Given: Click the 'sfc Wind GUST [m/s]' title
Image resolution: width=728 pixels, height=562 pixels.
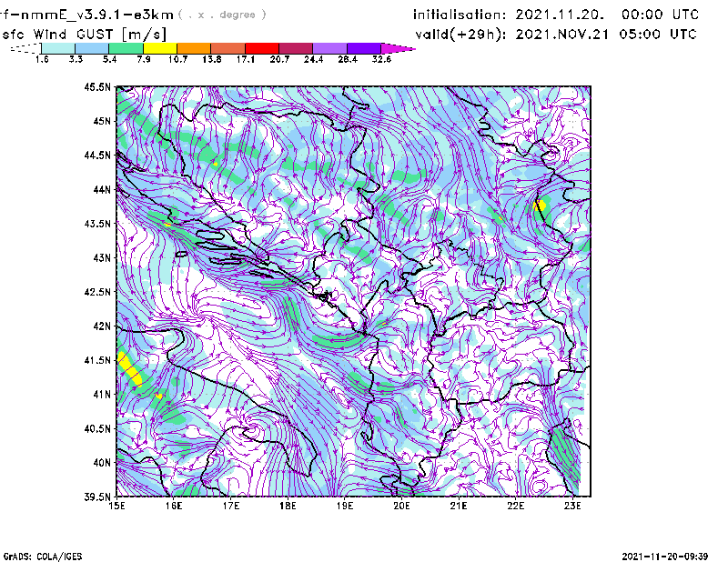Looking at the screenshot, I should tap(84, 35).
